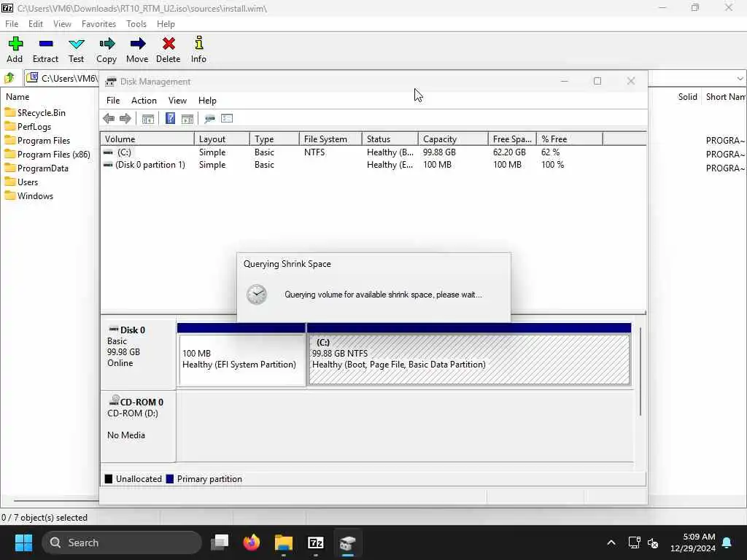Click Forward arrow in Disk Management toolbar

click(x=125, y=119)
